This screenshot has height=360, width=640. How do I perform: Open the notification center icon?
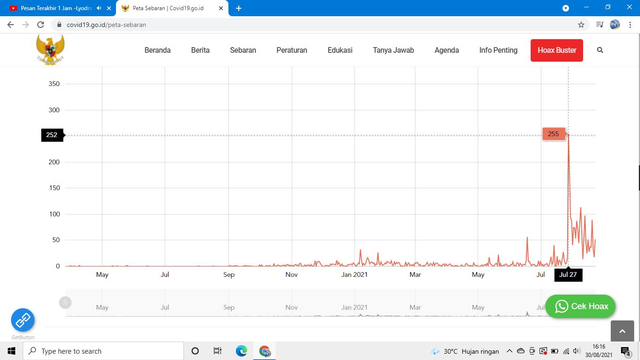click(x=625, y=351)
